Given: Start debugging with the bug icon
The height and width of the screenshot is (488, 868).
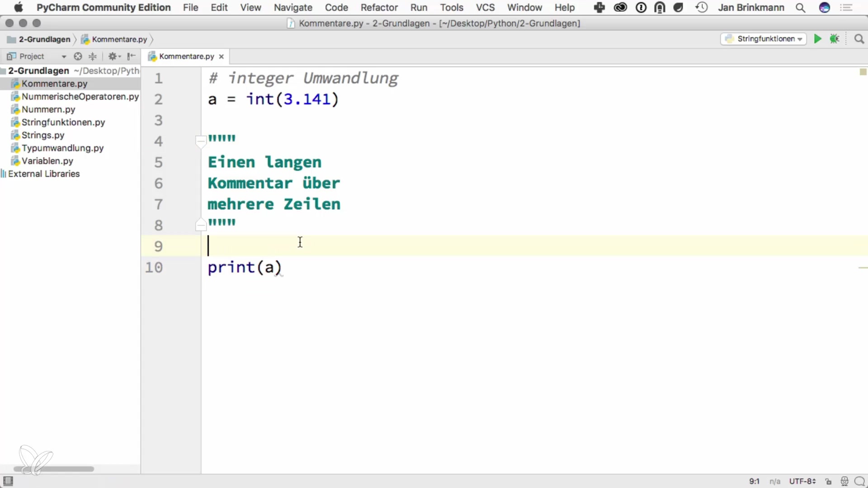Looking at the screenshot, I should [x=835, y=39].
